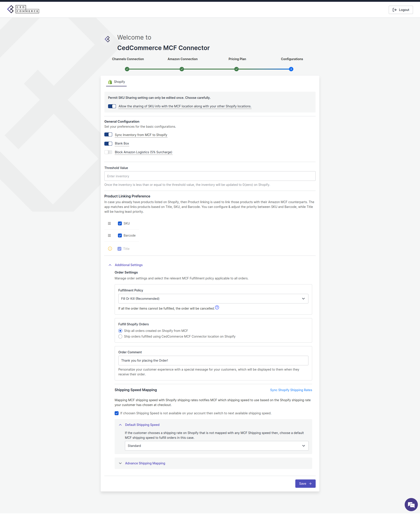Click the Barcode drag handle icon
This screenshot has width=420, height=514.
click(x=109, y=236)
